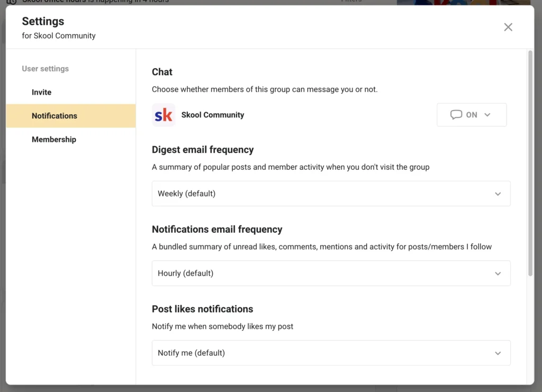Close the Settings dialog with the X
This screenshot has height=392, width=542.
(x=508, y=28)
